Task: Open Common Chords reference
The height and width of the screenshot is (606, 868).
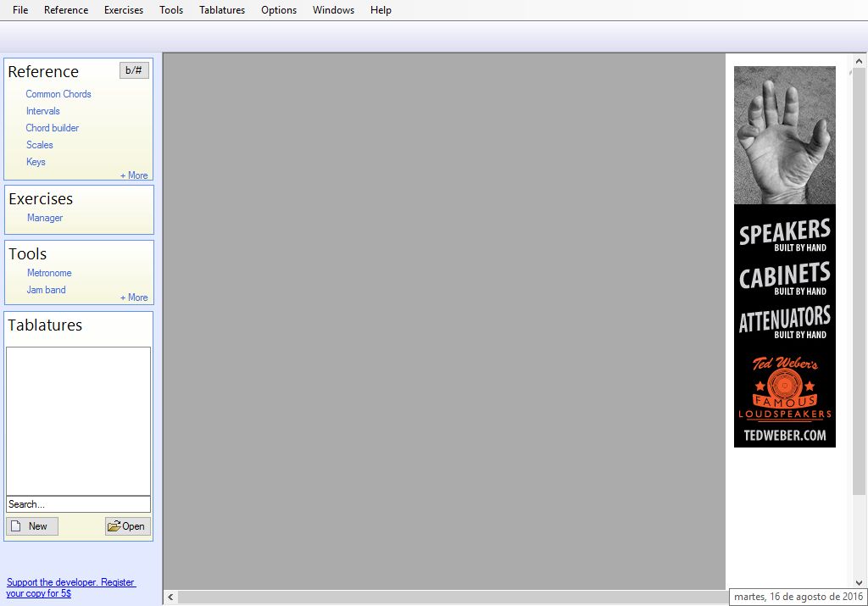Action: tap(58, 94)
